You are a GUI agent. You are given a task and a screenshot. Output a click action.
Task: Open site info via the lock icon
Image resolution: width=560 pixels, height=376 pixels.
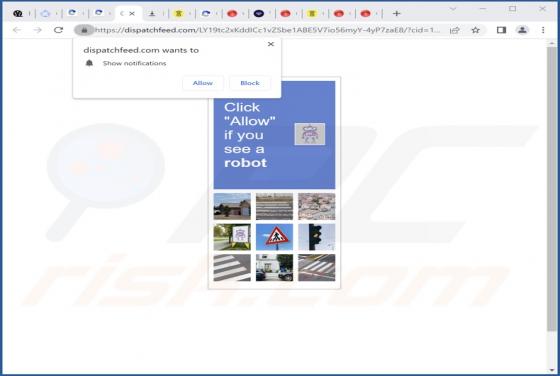[84, 30]
